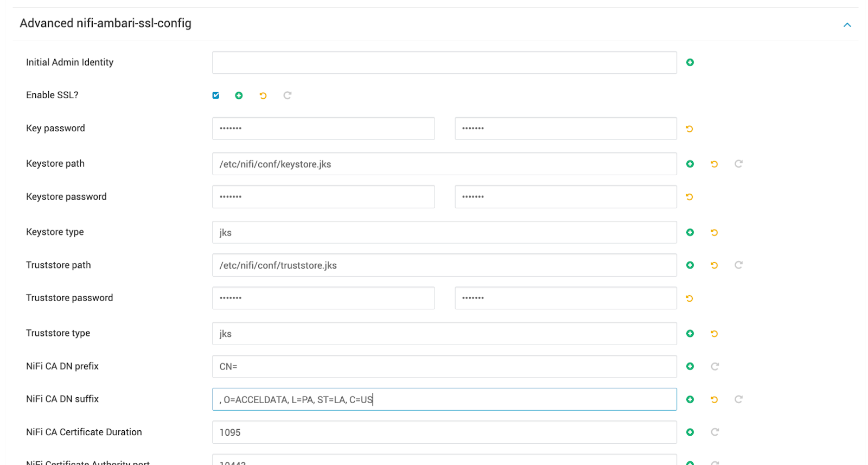Click green plus icon for Keystore path
The image size is (868, 465).
690,164
